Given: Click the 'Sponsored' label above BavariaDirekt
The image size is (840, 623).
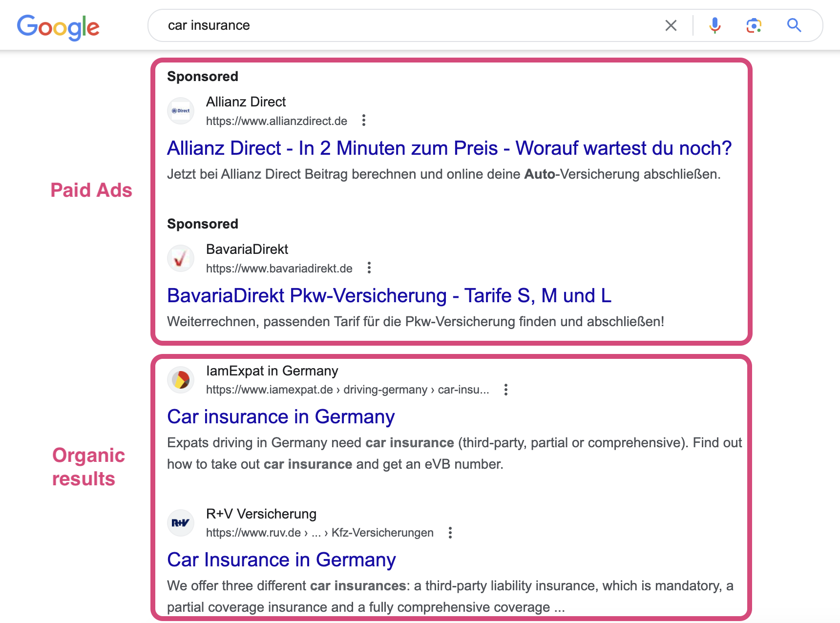Looking at the screenshot, I should [203, 224].
